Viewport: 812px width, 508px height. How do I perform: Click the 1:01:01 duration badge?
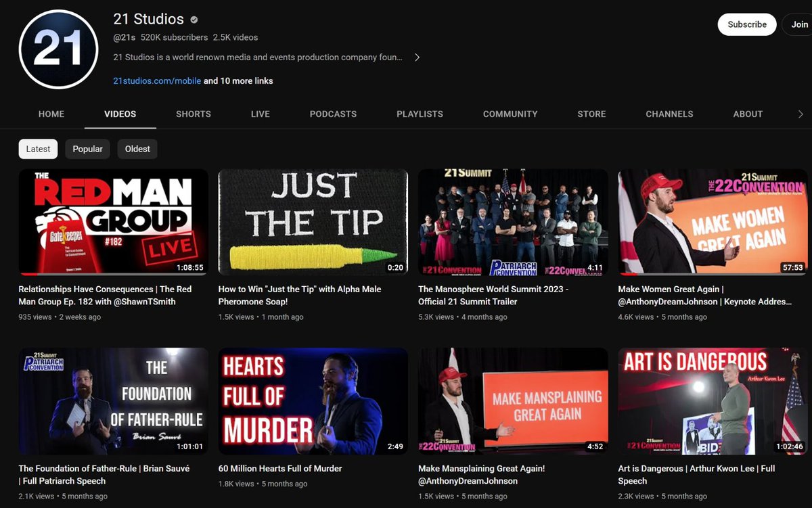[x=190, y=446]
